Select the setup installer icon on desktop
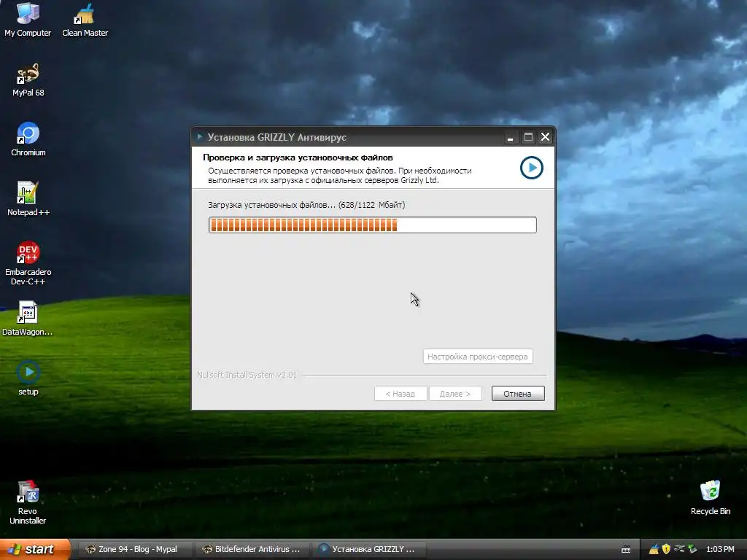 pos(28,378)
